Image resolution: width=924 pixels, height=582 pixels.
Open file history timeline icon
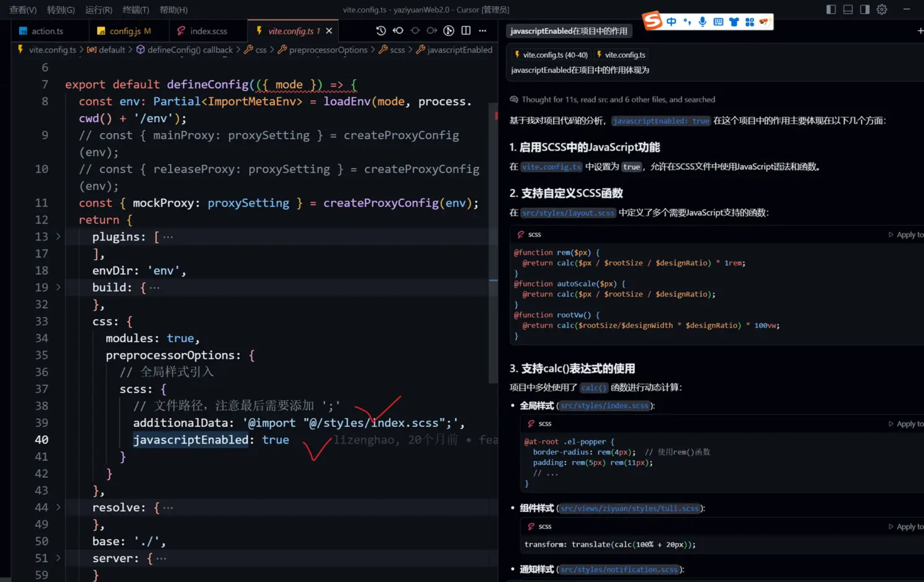pyautogui.click(x=381, y=31)
